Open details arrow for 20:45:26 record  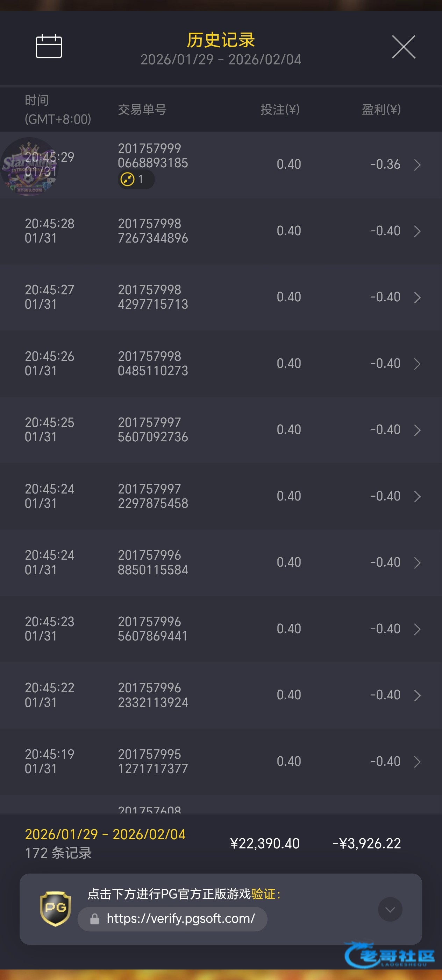pyautogui.click(x=417, y=364)
